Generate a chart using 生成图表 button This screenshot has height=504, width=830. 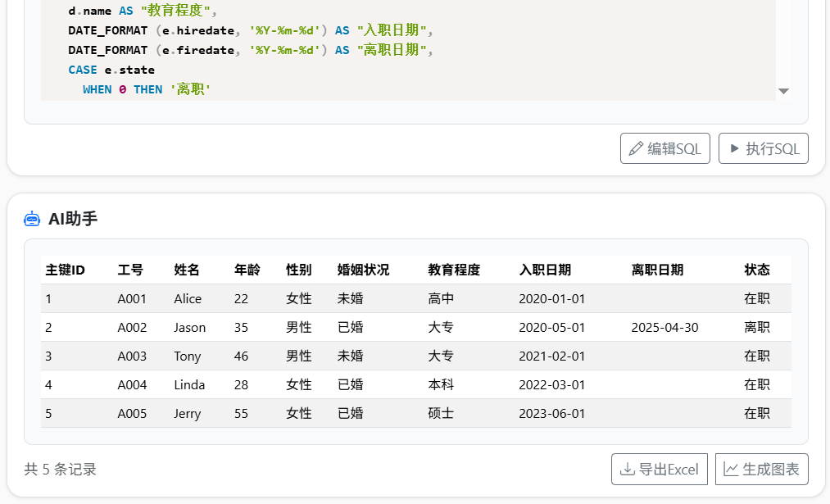(x=761, y=469)
